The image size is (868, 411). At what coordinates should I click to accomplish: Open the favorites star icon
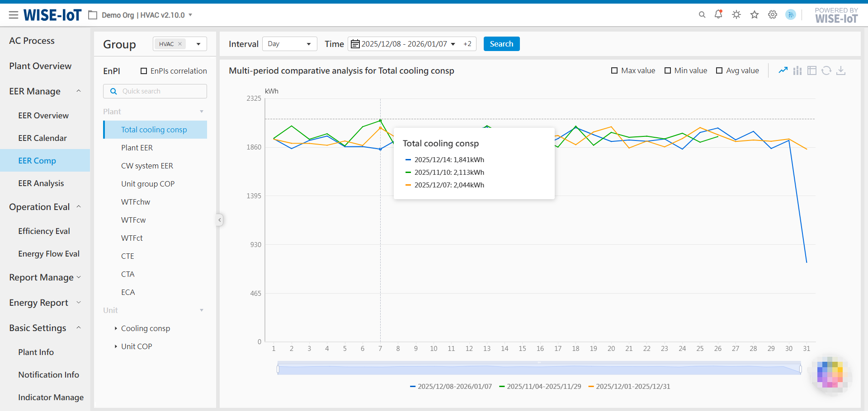755,14
